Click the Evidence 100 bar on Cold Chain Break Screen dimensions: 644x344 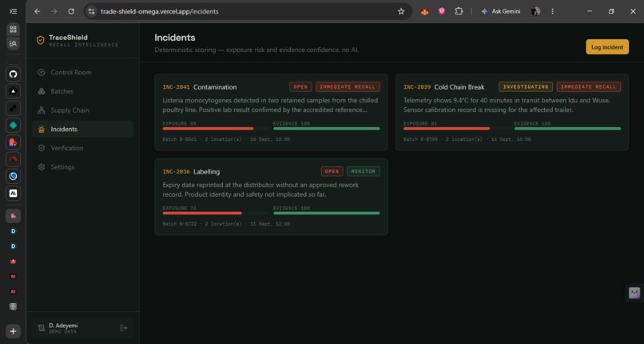(x=567, y=129)
